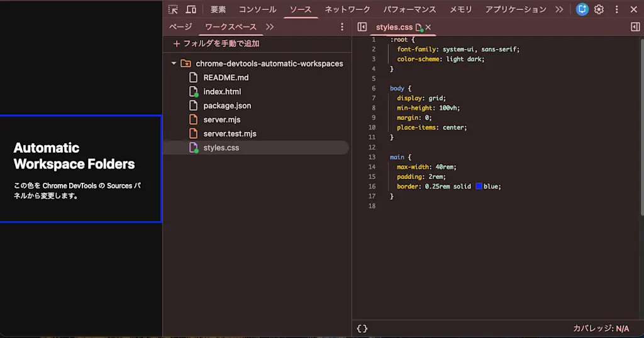The image size is (644, 338).
Task: Open the ネットワーク tab
Action: click(x=347, y=9)
